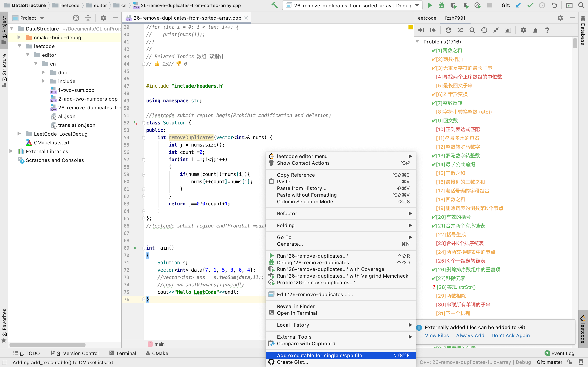The image size is (588, 367).
Task: Click the 'View Files' link
Action: pos(437,335)
